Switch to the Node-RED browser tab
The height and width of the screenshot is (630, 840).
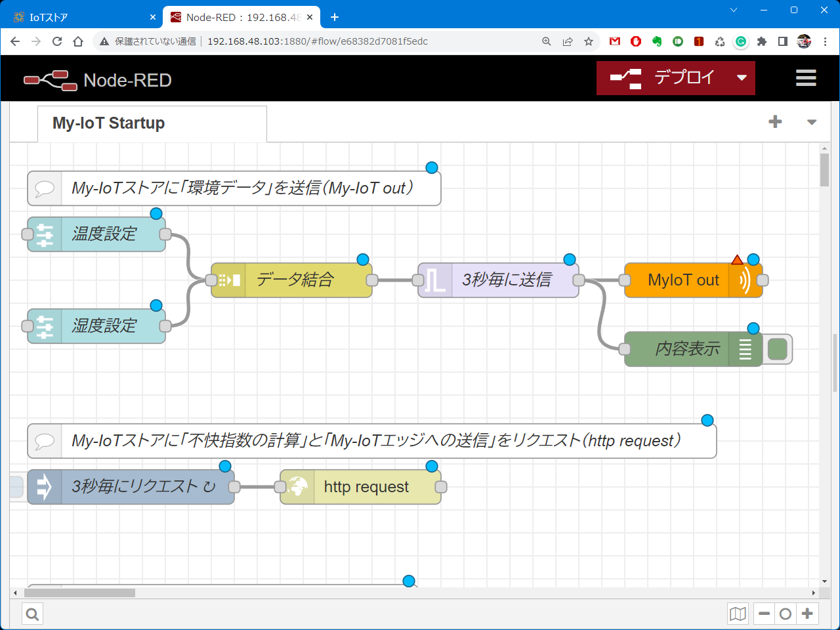[241, 17]
